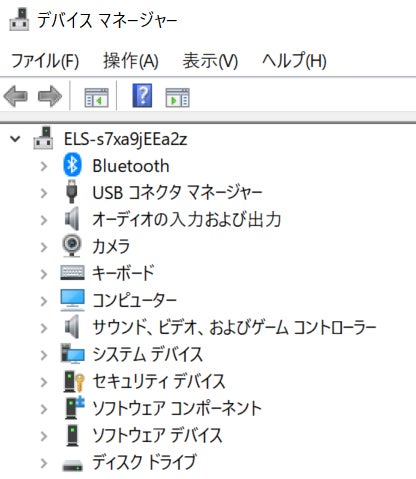The width and height of the screenshot is (416, 479).
Task: Click the keyboard (キーボード) device icon
Action: click(72, 273)
